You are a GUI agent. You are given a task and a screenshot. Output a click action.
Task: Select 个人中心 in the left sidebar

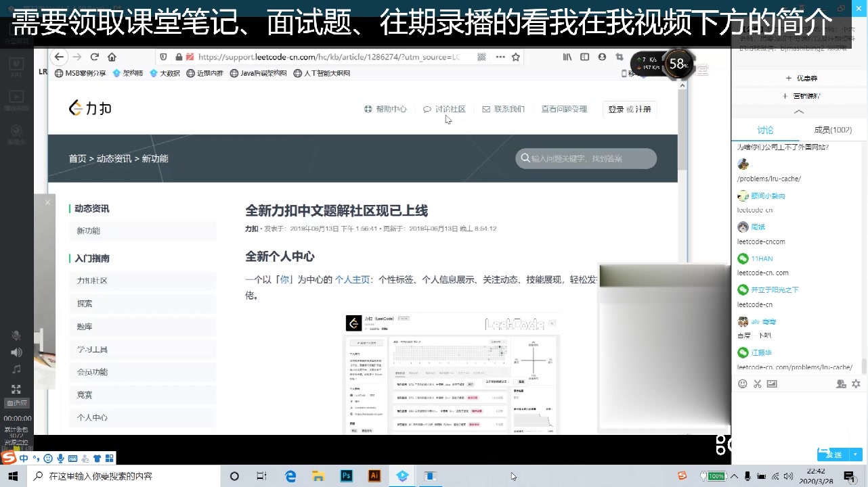coord(142,417)
